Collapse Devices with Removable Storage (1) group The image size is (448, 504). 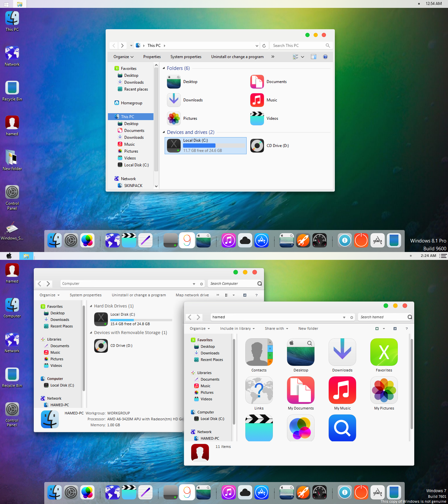click(91, 333)
